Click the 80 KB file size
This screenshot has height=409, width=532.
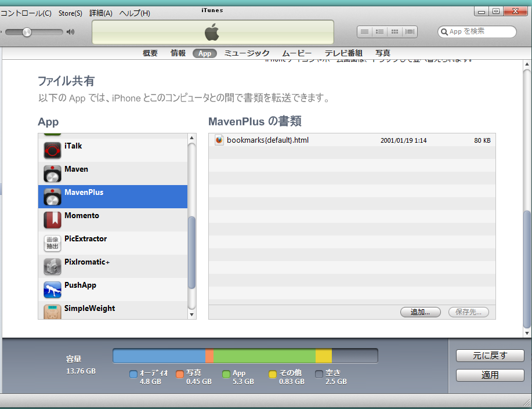point(482,140)
